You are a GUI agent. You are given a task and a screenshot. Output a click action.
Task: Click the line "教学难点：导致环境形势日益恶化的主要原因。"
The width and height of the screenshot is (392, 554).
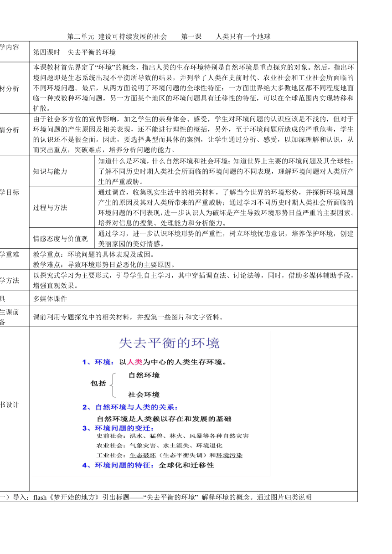[104, 264]
